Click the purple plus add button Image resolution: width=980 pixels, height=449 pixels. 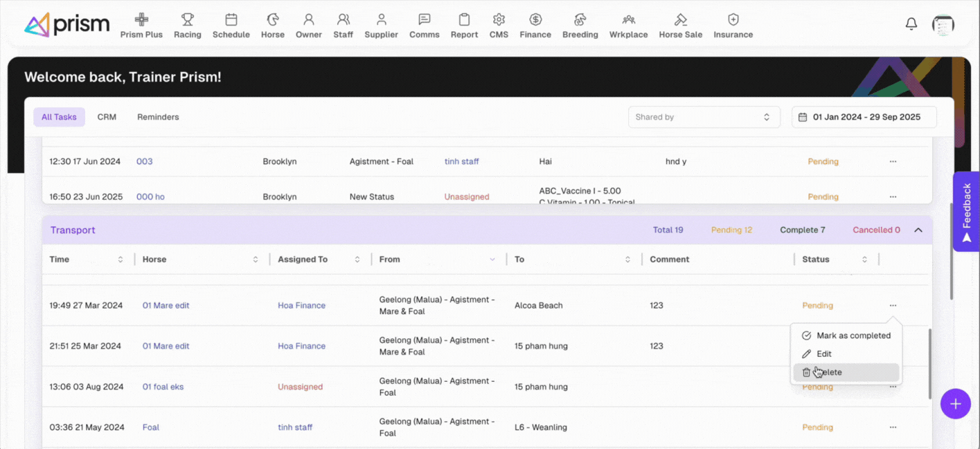[955, 404]
